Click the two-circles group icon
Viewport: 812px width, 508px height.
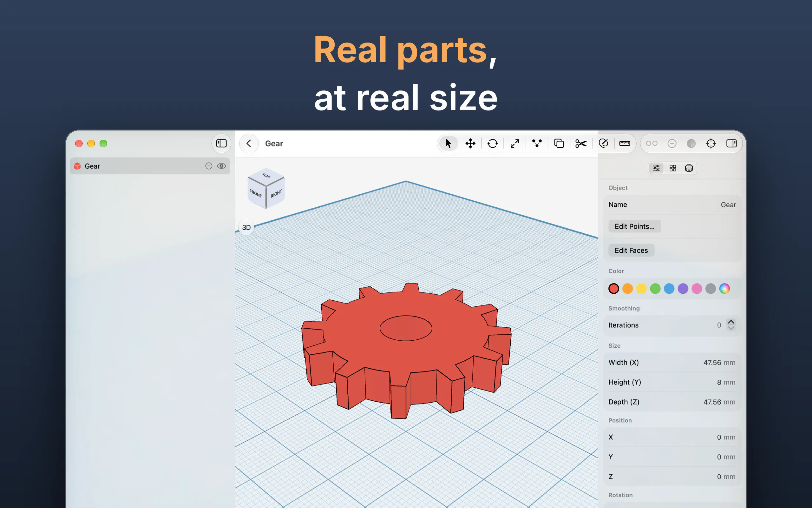652,144
